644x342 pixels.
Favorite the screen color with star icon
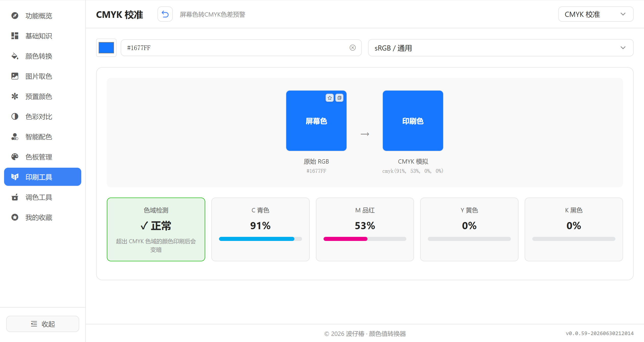tap(330, 98)
